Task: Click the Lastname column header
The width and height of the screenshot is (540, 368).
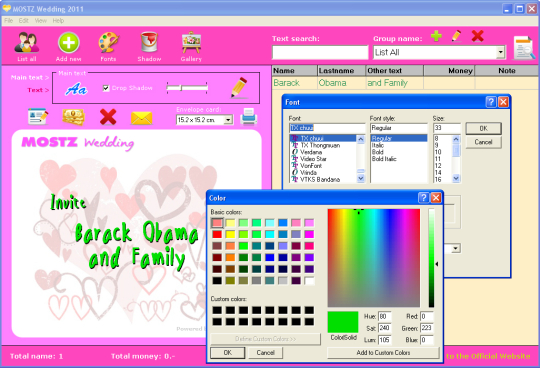Action: (341, 71)
